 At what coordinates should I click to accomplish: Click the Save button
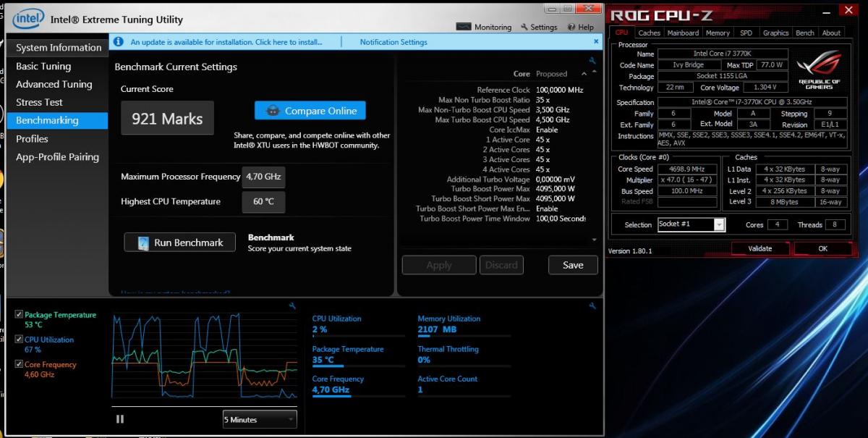(573, 265)
